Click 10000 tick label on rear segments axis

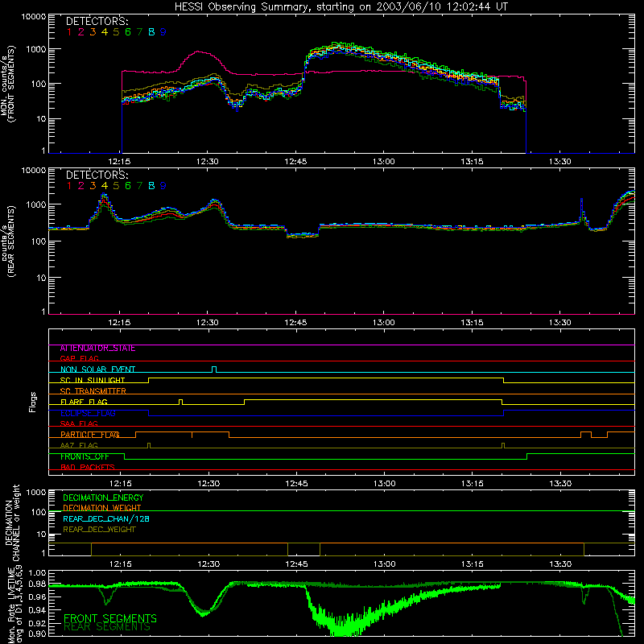point(34,171)
